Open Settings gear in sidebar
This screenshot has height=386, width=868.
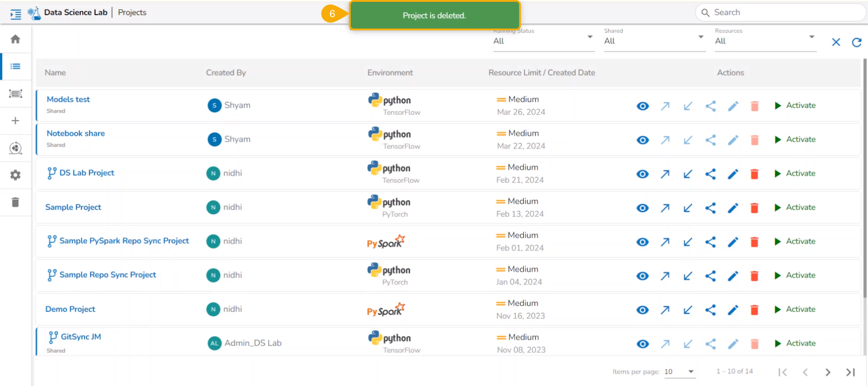[x=15, y=175]
